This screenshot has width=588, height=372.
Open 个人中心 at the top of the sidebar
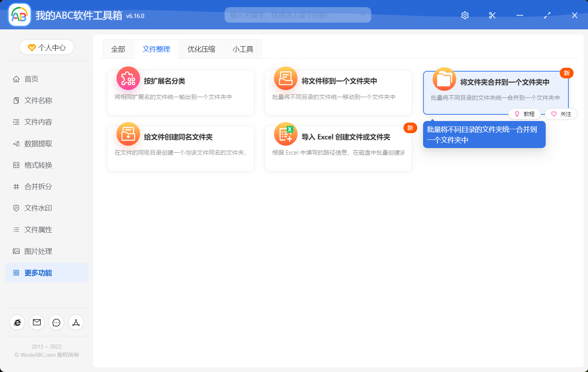pyautogui.click(x=46, y=47)
